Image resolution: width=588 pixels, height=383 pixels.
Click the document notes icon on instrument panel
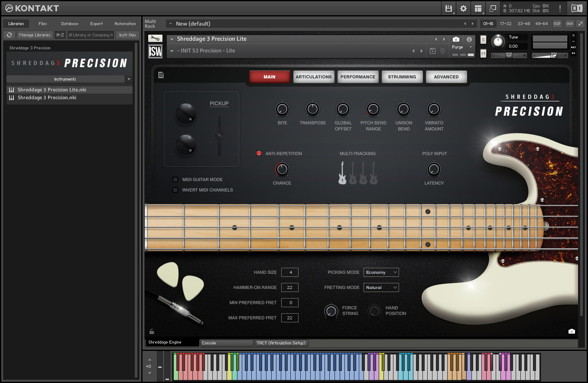tap(161, 75)
